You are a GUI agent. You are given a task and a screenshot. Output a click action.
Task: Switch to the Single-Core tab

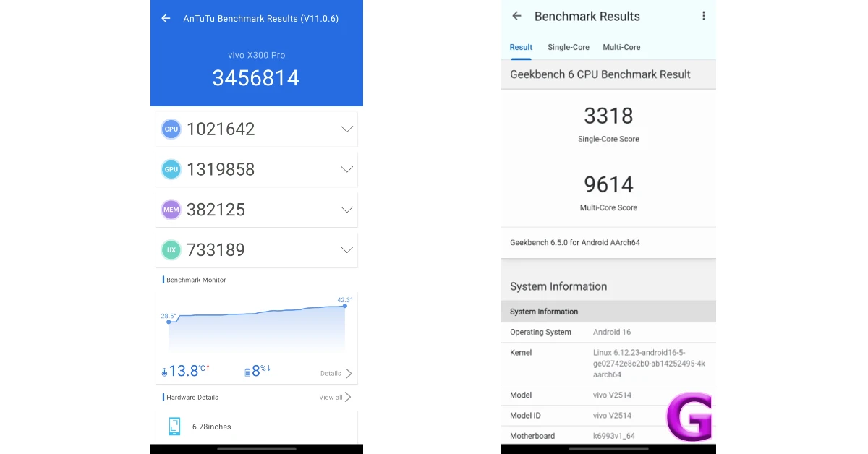(569, 47)
